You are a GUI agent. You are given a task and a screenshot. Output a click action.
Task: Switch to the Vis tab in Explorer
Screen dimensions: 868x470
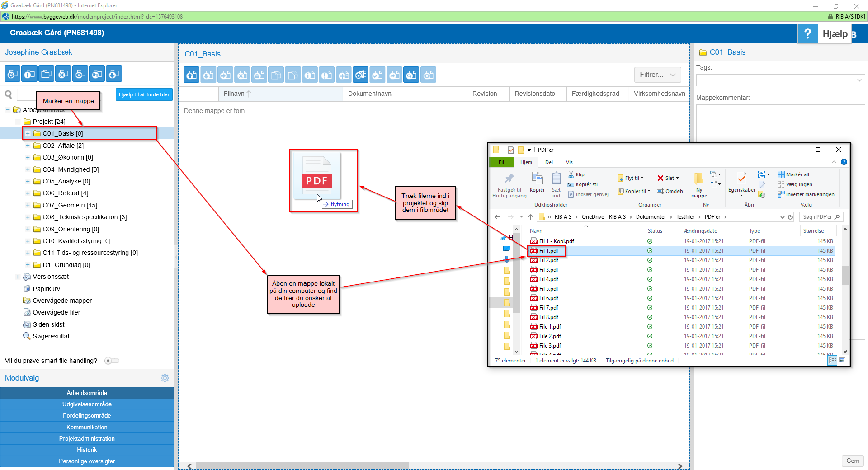pyautogui.click(x=569, y=162)
